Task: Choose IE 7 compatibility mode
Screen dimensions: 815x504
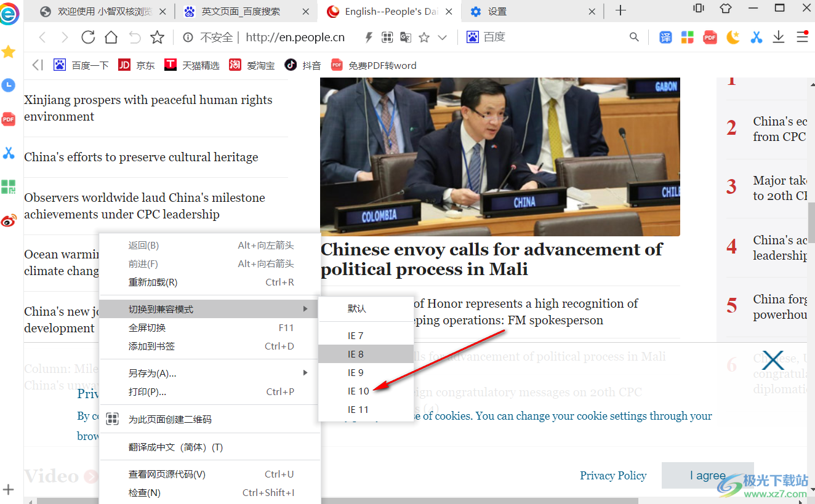Action: [x=366, y=335]
